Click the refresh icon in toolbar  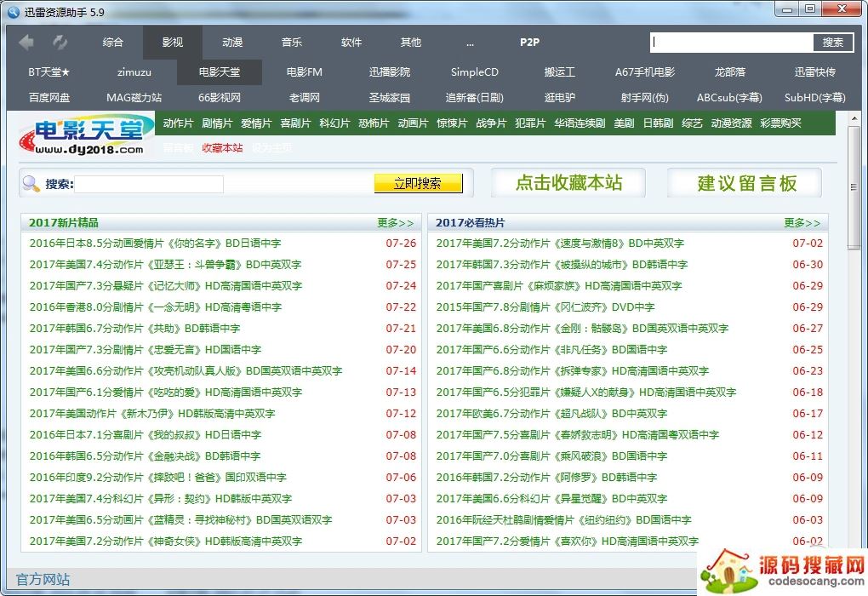(x=60, y=42)
